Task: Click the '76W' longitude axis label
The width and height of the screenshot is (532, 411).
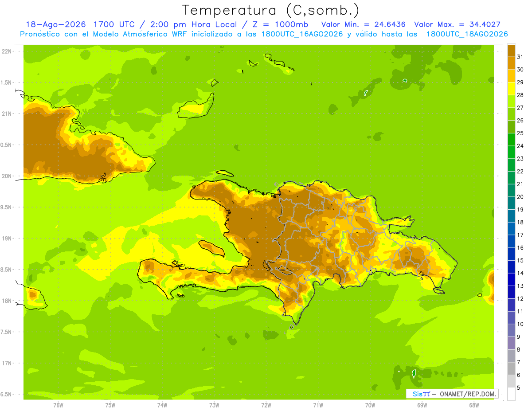Action: [x=58, y=405]
